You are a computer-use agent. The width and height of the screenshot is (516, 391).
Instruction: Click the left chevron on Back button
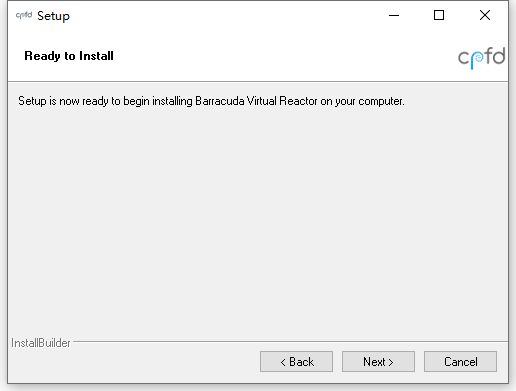(x=283, y=362)
